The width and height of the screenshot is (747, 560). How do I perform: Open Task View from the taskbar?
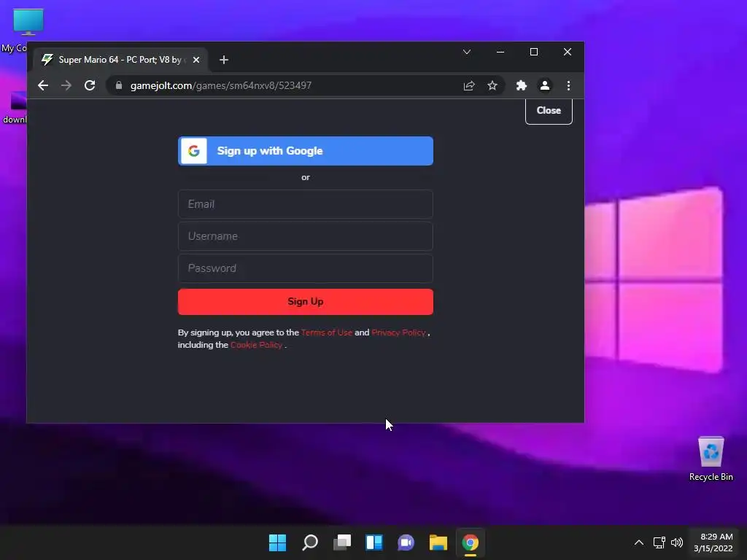tap(342, 542)
